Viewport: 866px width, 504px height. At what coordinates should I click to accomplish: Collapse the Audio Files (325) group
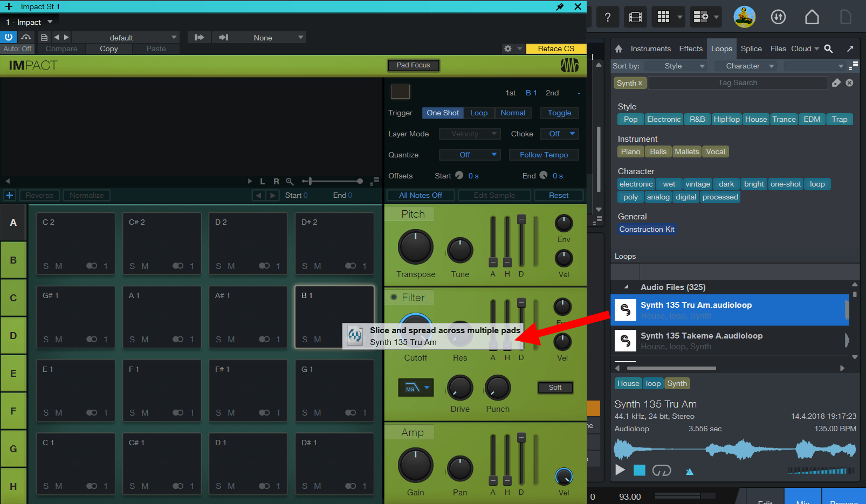point(626,287)
